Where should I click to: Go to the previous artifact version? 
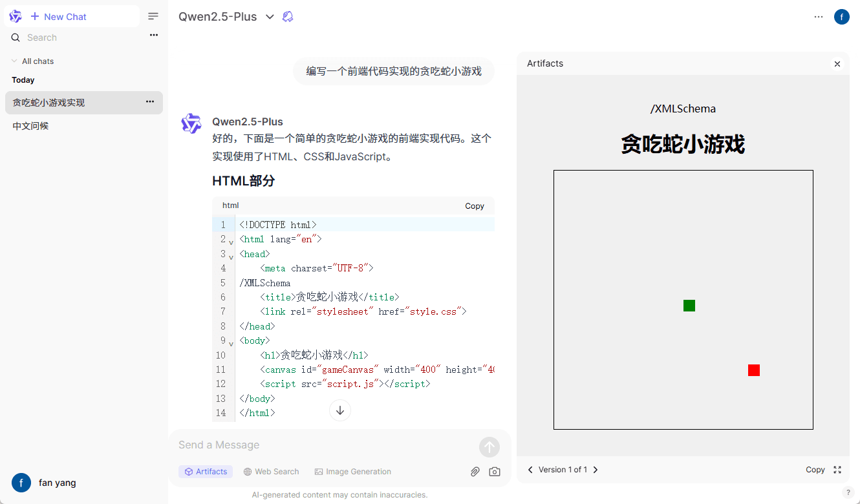(x=530, y=470)
